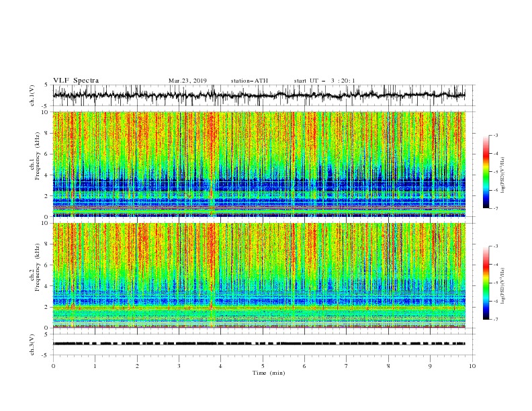The width and height of the screenshot is (532, 411).
Task: Click the "10" kHz tick of ch.2 frequency axis
Action: [46, 223]
